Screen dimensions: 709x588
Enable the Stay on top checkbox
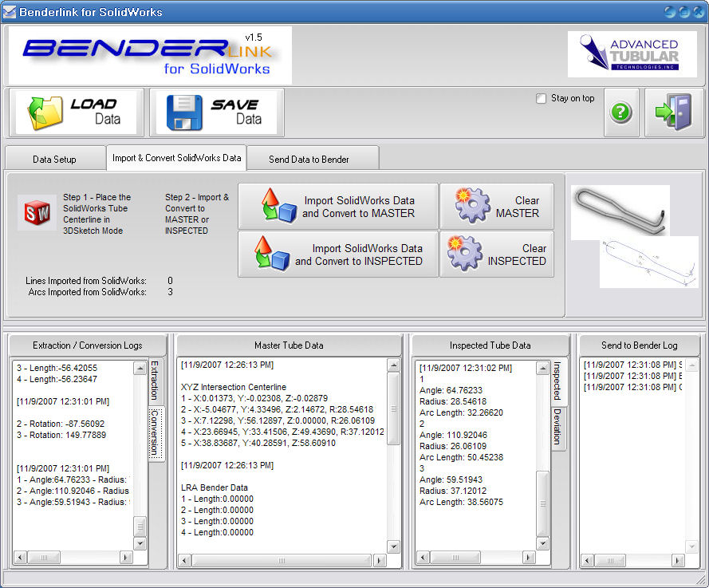coord(542,98)
